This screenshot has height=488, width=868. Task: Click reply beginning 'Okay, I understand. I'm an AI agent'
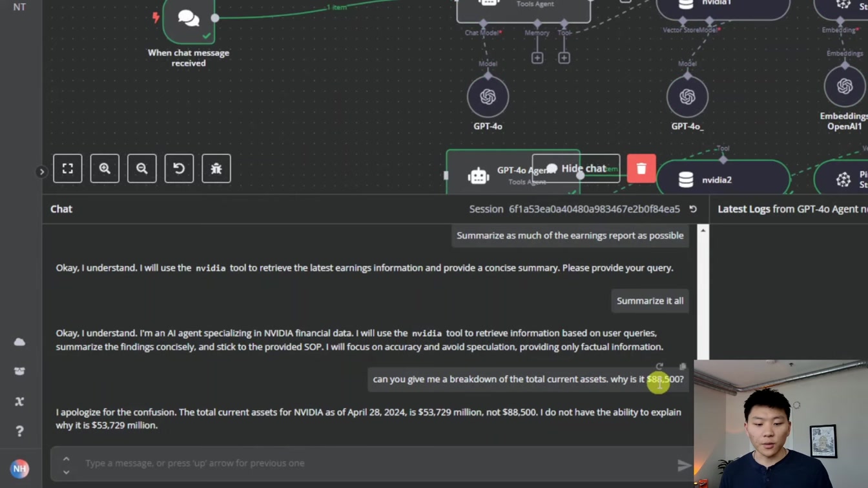[360, 340]
